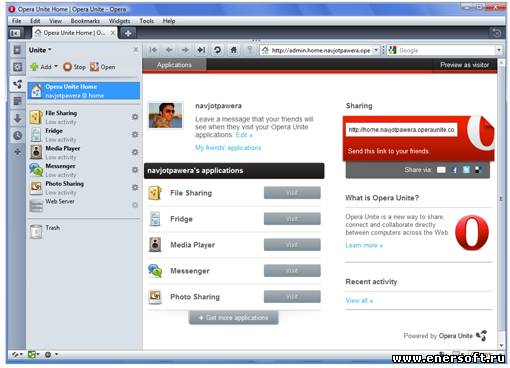This screenshot has height=368, width=510.
Task: Share via Facebook icon
Action: tap(454, 170)
